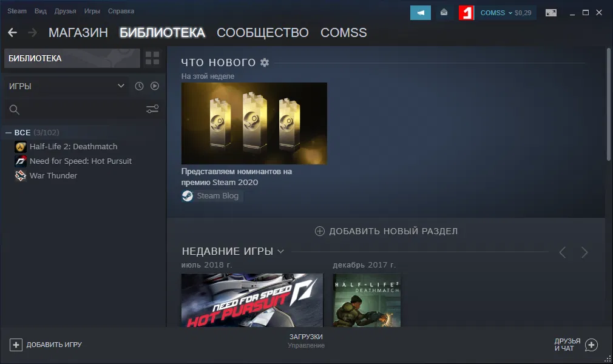Open the Steam Awards trophies thumbnail
This screenshot has height=364, width=613.
coord(254,124)
